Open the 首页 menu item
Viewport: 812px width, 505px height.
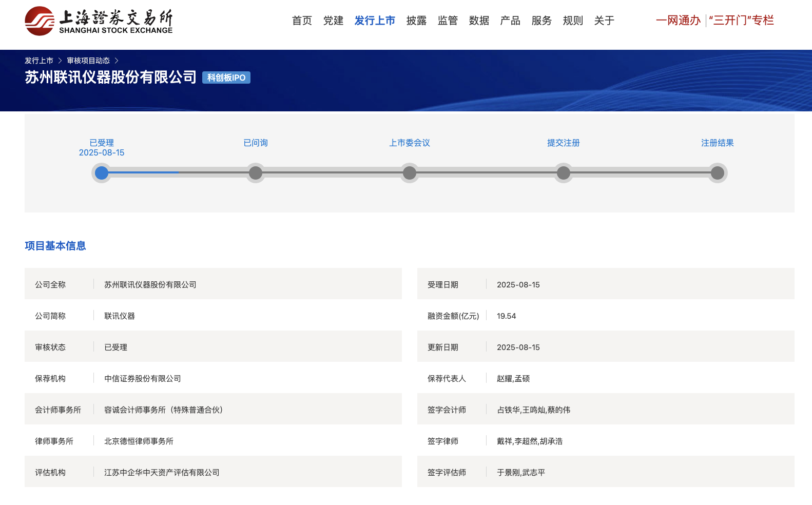[302, 21]
